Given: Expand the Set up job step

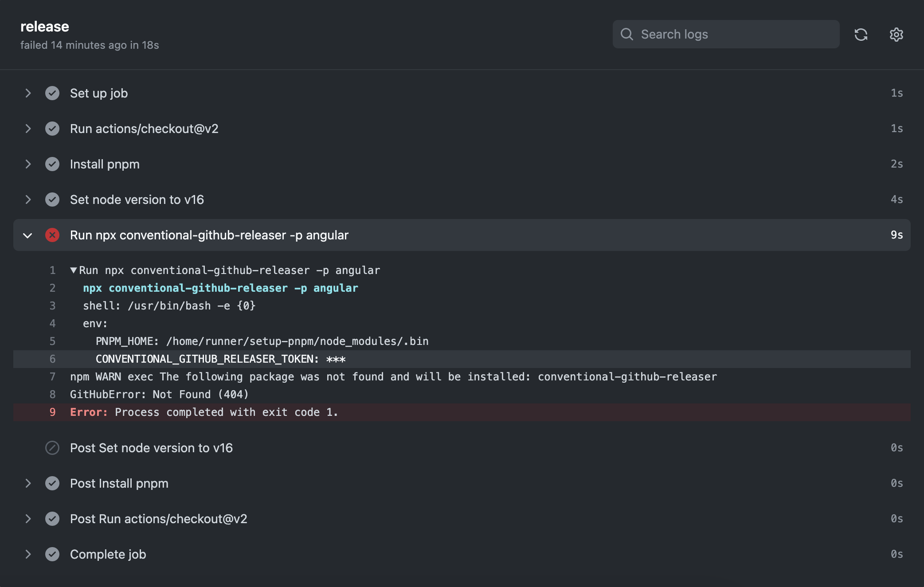Looking at the screenshot, I should (28, 93).
